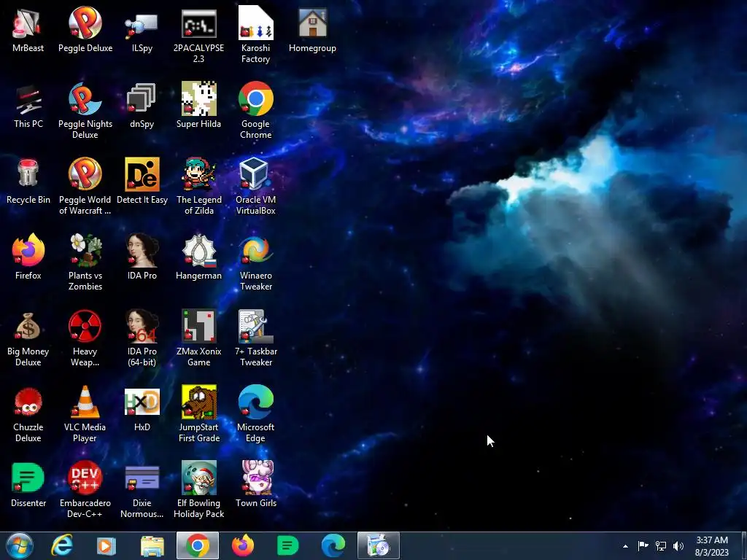Image resolution: width=747 pixels, height=560 pixels.
Task: Select the Google Chrome desktop shortcut
Action: (256, 111)
